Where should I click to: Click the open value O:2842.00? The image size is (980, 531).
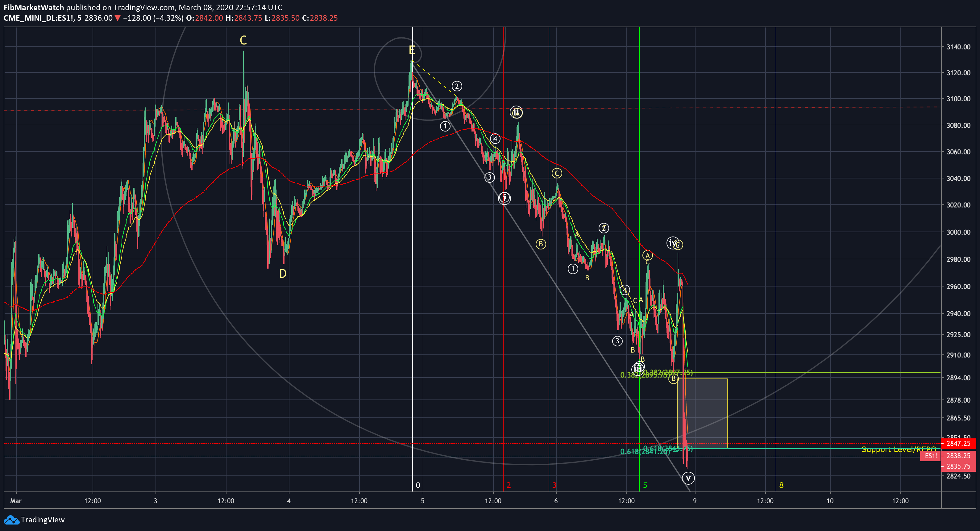[205, 18]
